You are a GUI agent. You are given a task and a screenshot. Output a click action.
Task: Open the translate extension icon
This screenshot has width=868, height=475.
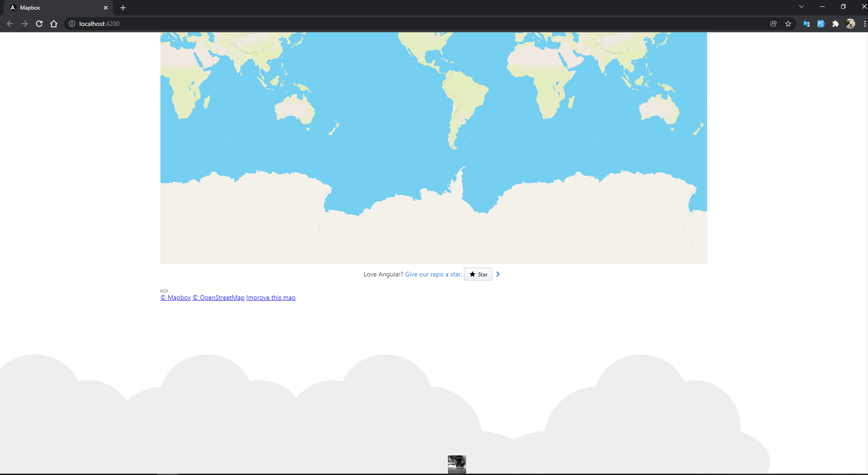pos(806,24)
